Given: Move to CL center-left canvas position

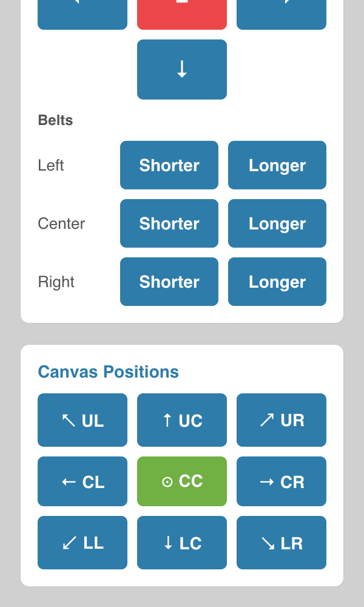Looking at the screenshot, I should click(x=83, y=481).
